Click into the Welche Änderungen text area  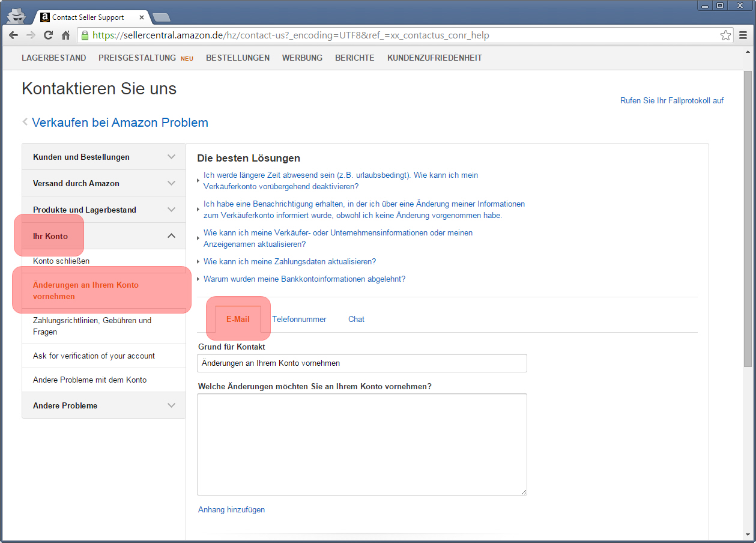pos(362,444)
